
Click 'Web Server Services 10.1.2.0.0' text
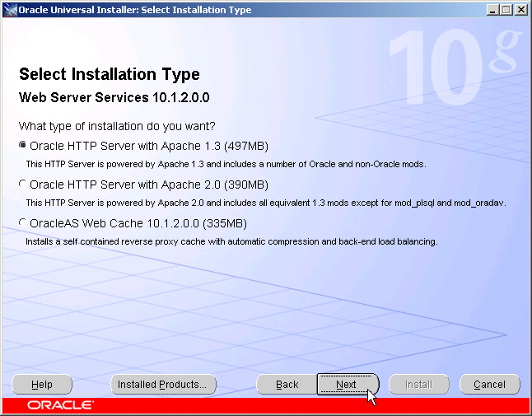click(x=114, y=97)
